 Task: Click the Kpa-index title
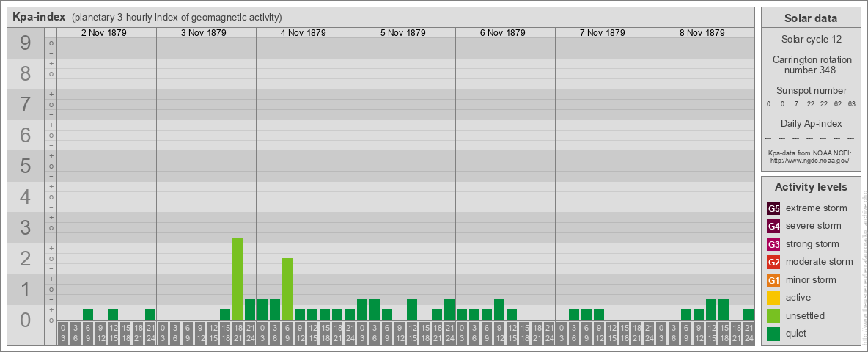39,17
